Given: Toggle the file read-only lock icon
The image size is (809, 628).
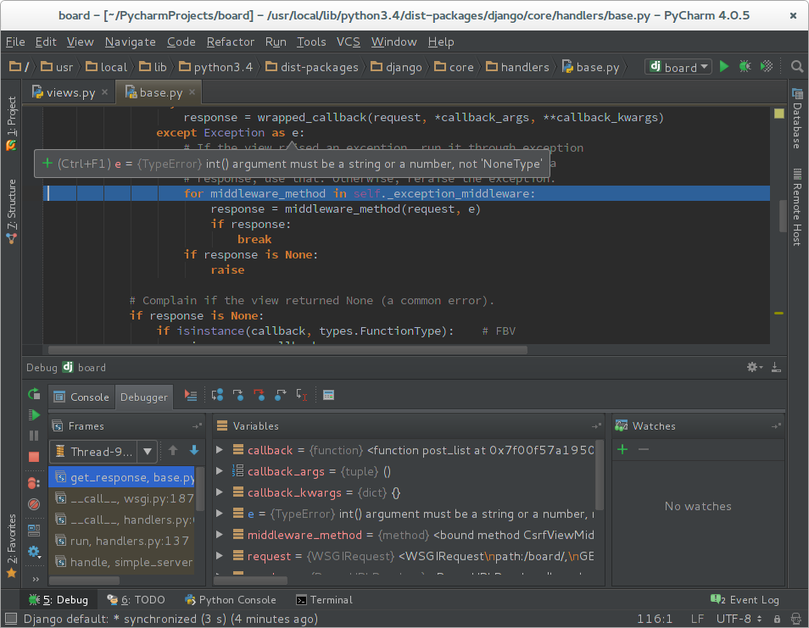Looking at the screenshot, I should tap(776, 619).
